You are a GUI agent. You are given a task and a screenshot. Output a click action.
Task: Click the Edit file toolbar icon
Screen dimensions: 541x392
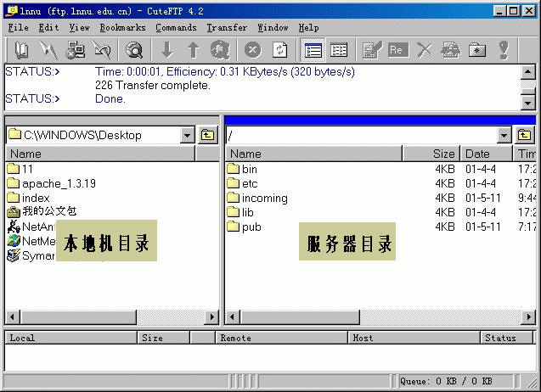click(372, 50)
